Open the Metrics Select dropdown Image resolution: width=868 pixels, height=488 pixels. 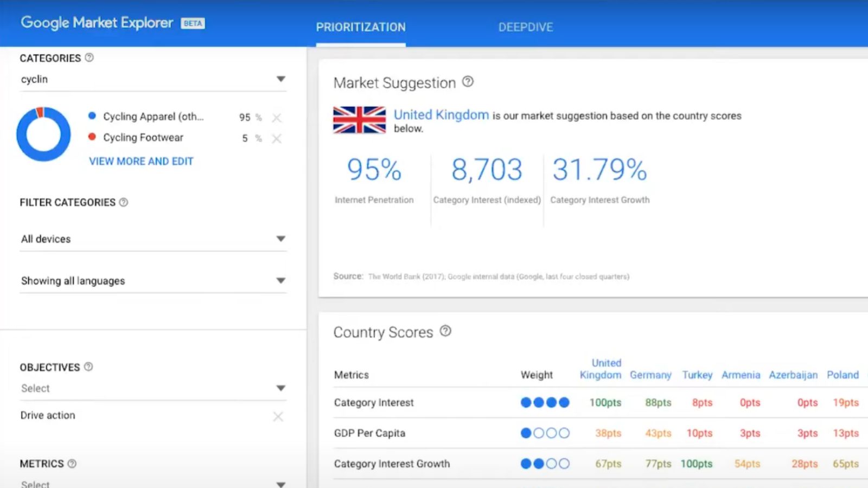pos(153,484)
